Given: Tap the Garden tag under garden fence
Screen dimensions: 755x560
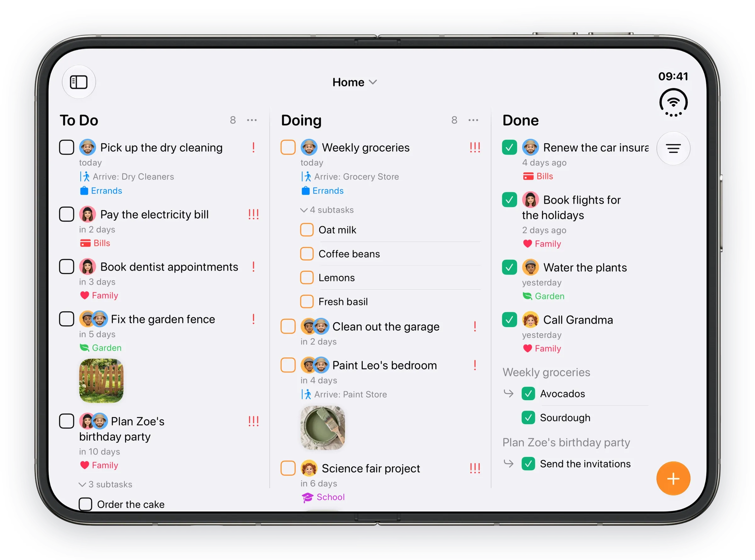Looking at the screenshot, I should pyautogui.click(x=101, y=348).
